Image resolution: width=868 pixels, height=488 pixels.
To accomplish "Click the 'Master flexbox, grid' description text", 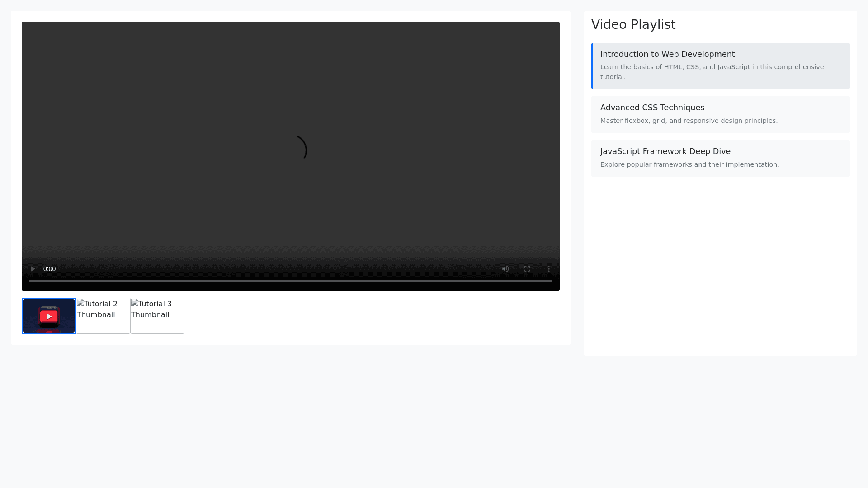I will 689,121.
